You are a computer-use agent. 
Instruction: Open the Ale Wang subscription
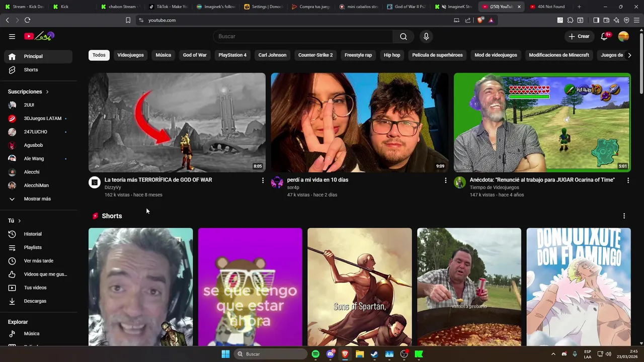tap(38, 158)
